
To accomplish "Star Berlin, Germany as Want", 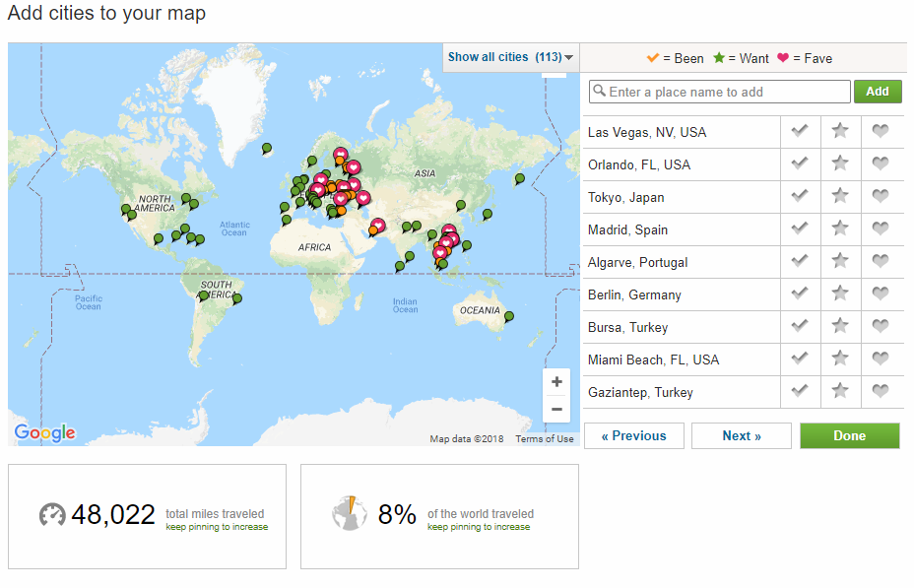I will pyautogui.click(x=840, y=294).
